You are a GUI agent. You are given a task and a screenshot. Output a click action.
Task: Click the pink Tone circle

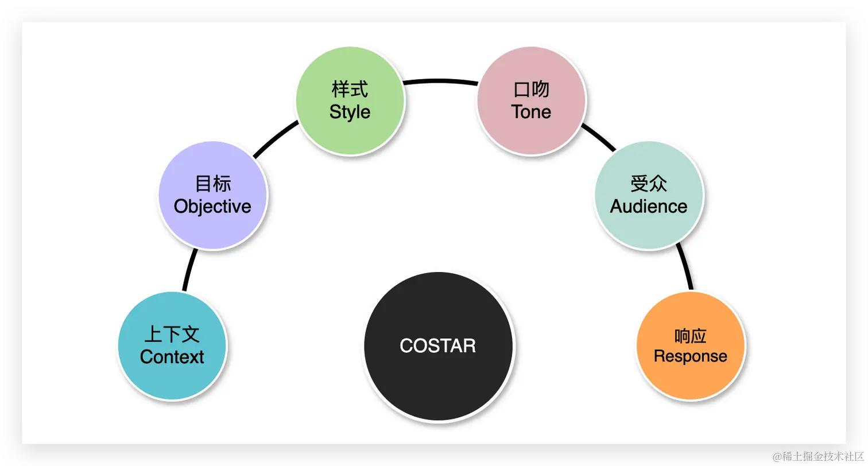tap(531, 100)
